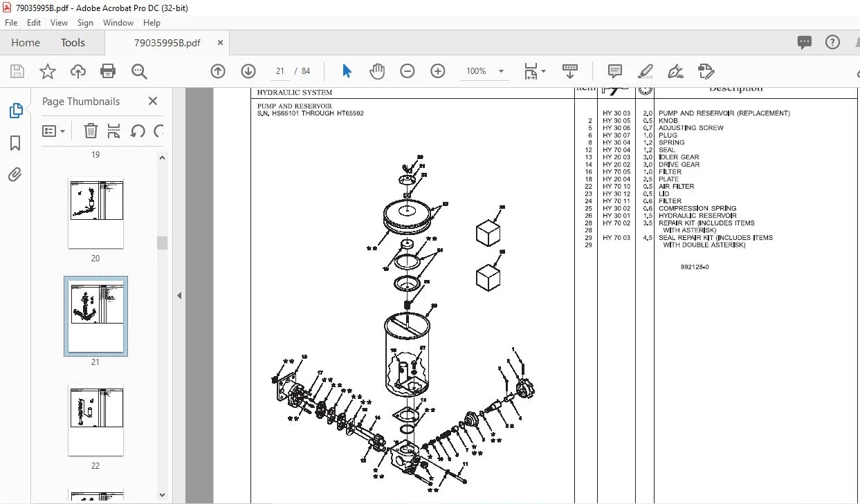Click the stamp tool icon
The width and height of the screenshot is (860, 504).
coord(706,71)
